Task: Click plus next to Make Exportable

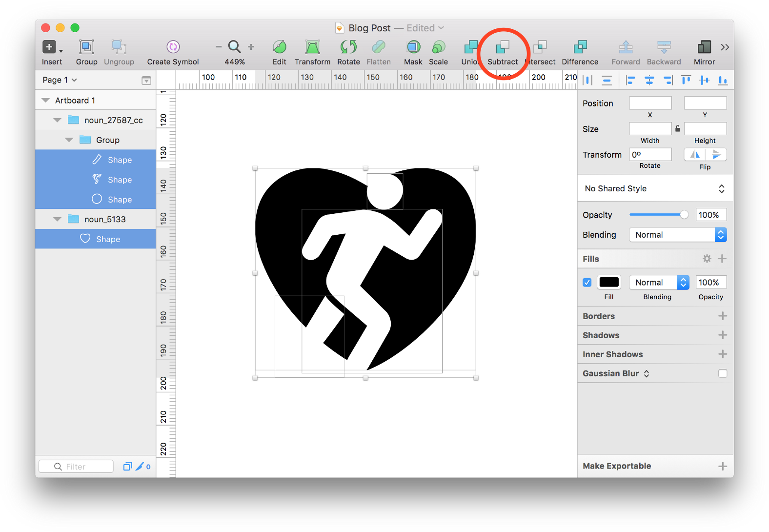Action: [x=723, y=466]
